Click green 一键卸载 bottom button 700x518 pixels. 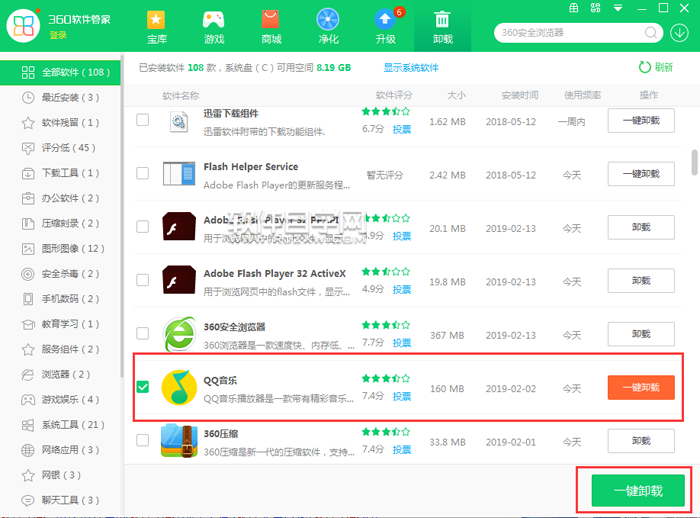click(638, 491)
